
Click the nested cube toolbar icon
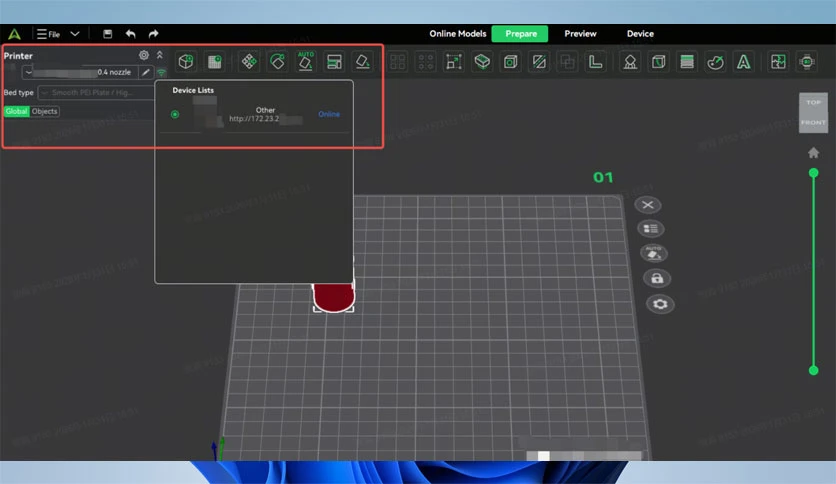[510, 62]
